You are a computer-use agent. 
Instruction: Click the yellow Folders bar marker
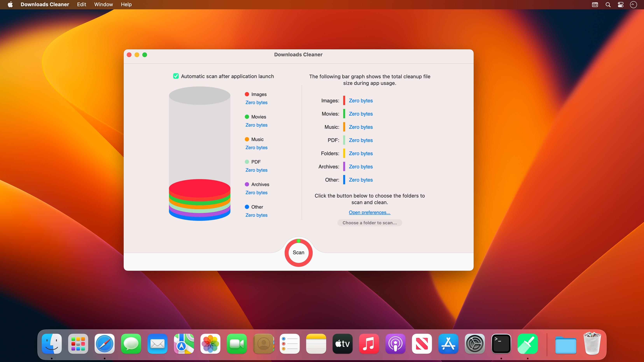pos(344,153)
